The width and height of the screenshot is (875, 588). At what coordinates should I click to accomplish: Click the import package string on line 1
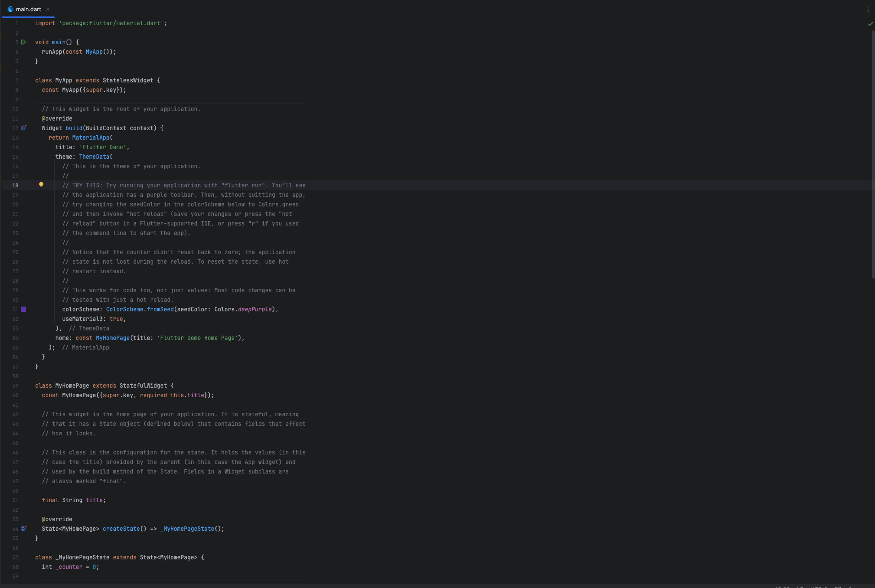pos(111,23)
